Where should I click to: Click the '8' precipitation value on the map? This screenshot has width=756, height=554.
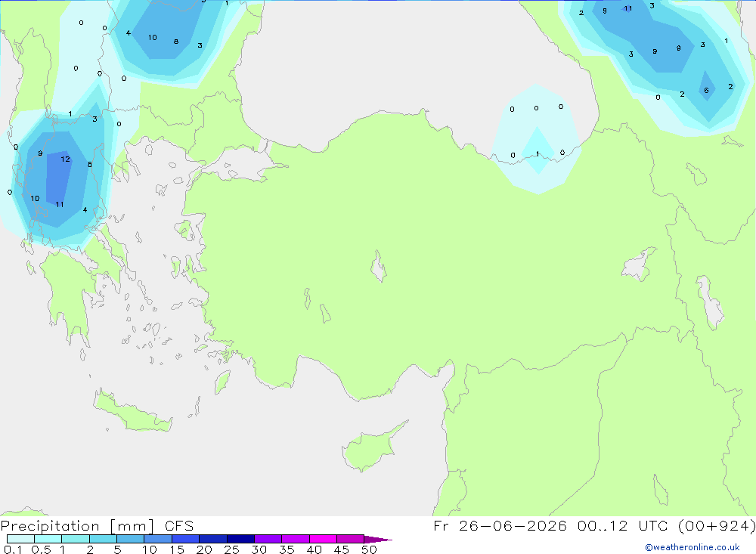[176, 42]
